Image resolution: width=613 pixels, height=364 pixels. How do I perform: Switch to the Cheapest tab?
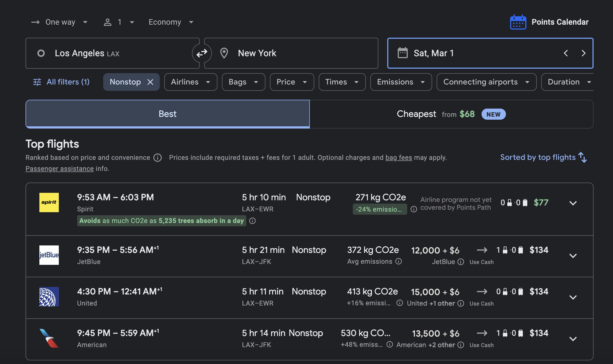tap(451, 114)
